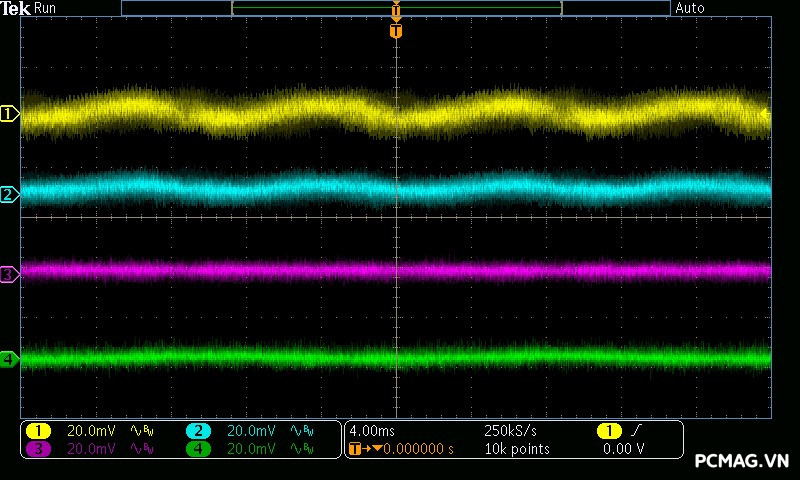Click the cyan channel 2 ground marker
Viewport: 800px width, 480px height.
tap(9, 194)
